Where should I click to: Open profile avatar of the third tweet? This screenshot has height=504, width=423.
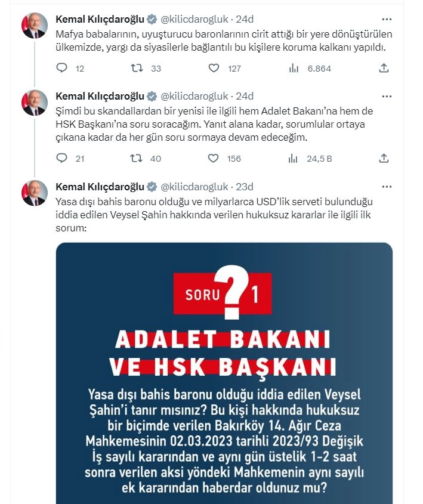[x=35, y=193]
